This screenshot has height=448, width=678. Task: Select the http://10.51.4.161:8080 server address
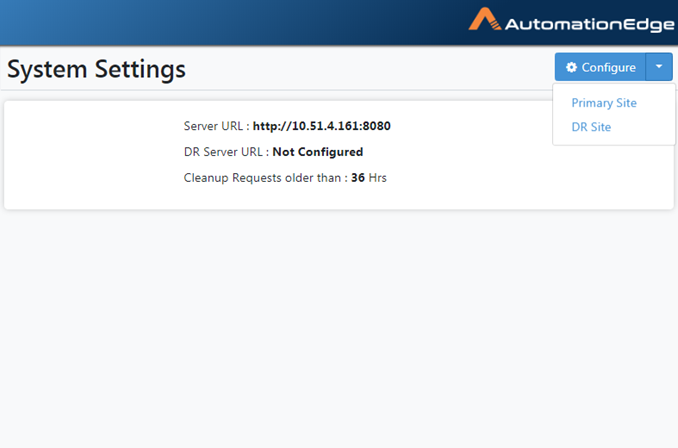(322, 126)
